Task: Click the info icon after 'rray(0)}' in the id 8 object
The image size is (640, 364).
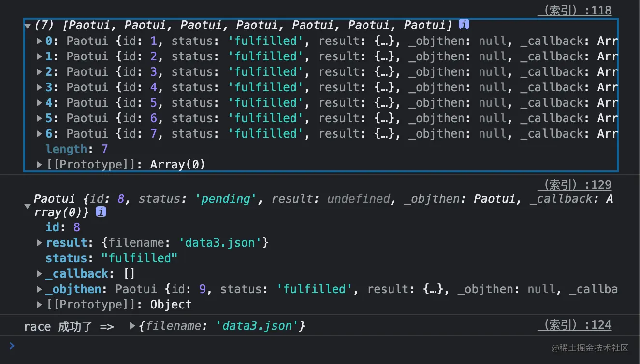Action: (101, 212)
